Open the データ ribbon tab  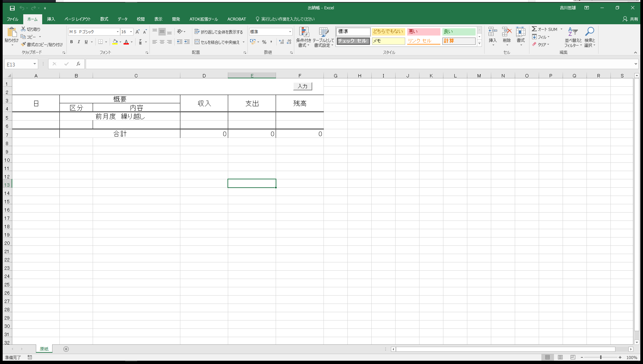pos(122,19)
